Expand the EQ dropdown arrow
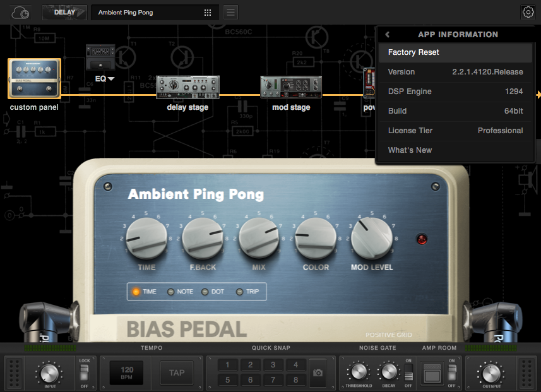The height and width of the screenshot is (392, 541). [x=111, y=79]
